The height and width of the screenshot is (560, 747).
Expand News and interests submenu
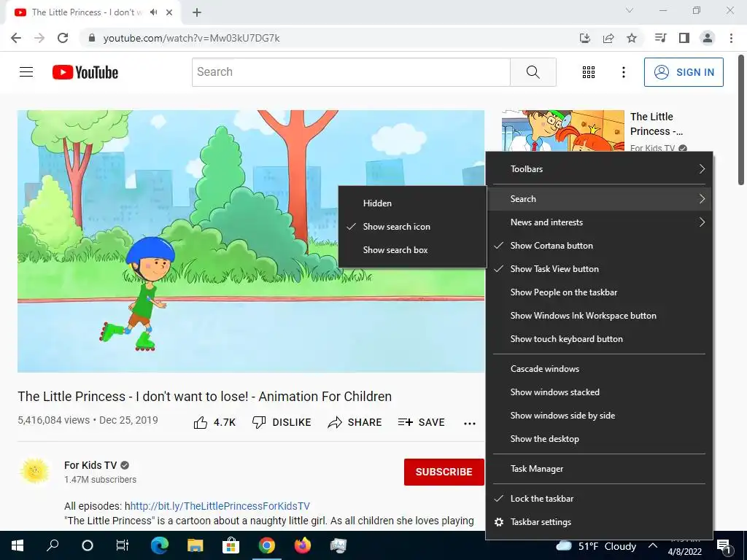pyautogui.click(x=599, y=222)
